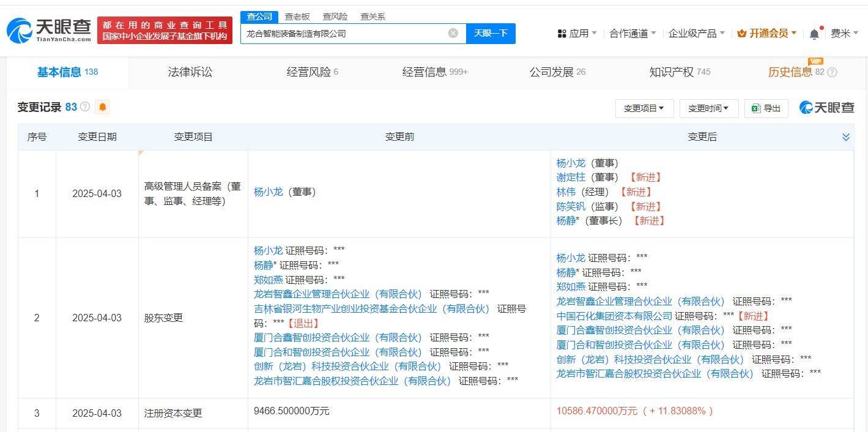Click the 变更项目 column header
The width and height of the screenshot is (868, 432).
point(193,137)
